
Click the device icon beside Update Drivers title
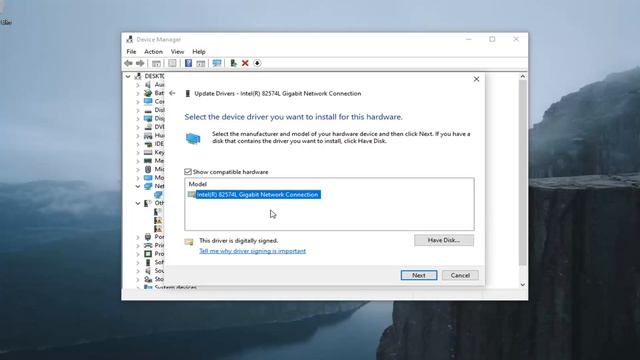click(187, 93)
